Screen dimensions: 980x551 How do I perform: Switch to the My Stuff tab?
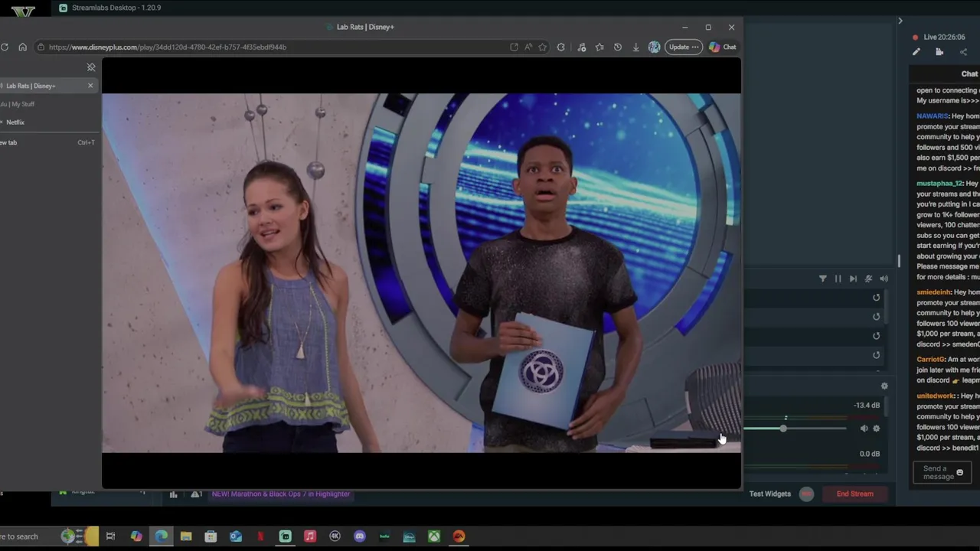point(47,104)
